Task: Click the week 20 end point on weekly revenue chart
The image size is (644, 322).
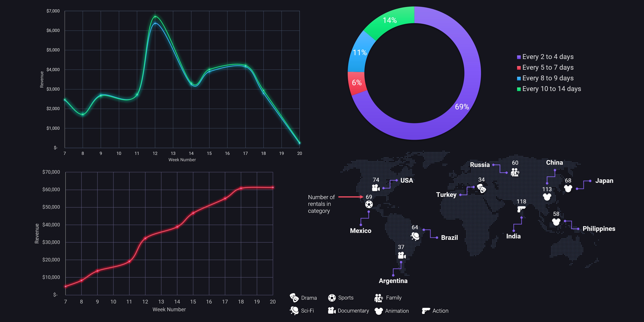Action: point(299,143)
